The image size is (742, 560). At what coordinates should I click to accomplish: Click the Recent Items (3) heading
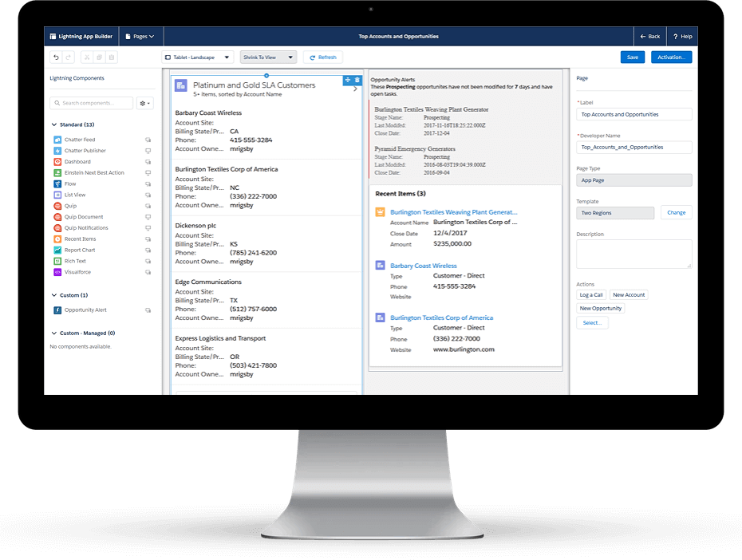[x=401, y=194]
